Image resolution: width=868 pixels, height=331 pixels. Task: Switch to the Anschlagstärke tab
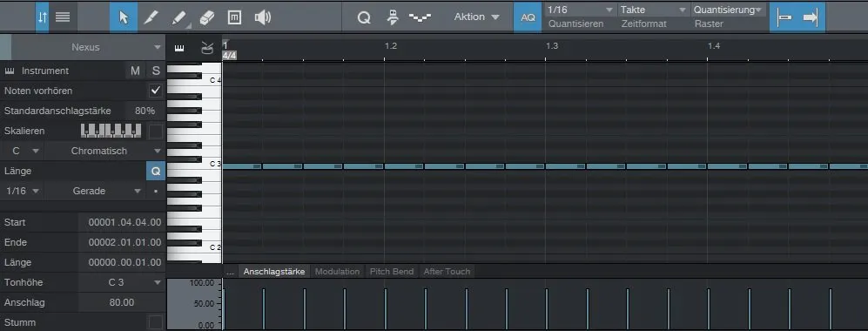click(274, 271)
